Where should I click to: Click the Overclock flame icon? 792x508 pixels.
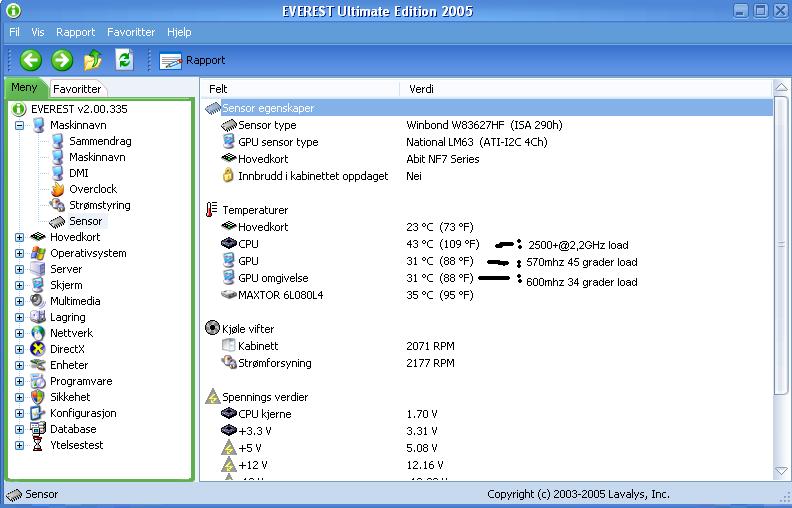58,189
